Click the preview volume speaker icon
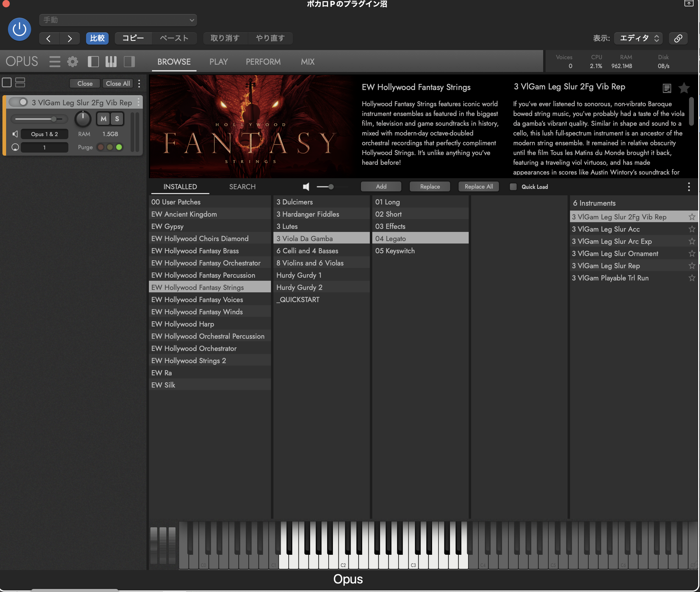Screen dimensions: 700x592 [x=306, y=186]
